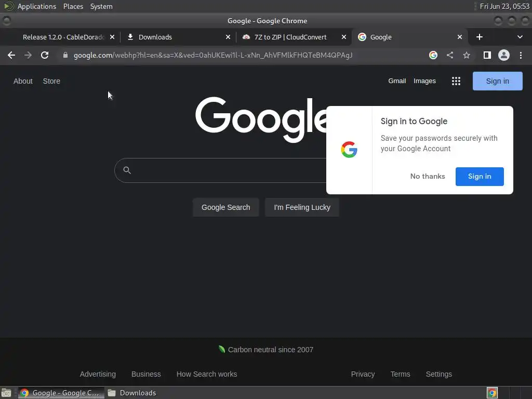Open the Privacy footer link
This screenshot has width=532, height=399.
363,374
